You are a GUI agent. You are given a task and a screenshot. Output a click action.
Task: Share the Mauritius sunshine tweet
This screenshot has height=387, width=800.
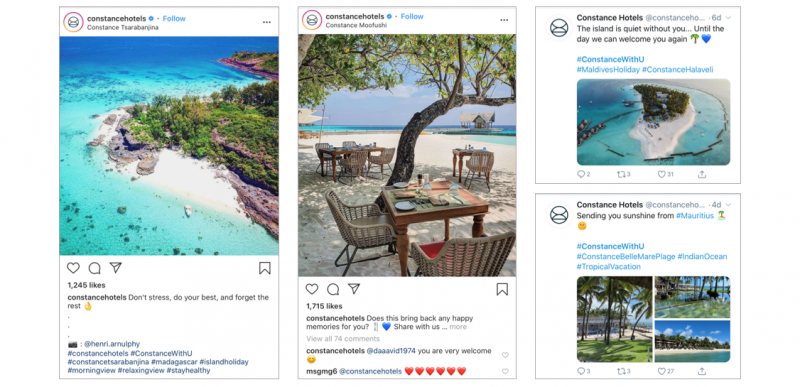[702, 372]
